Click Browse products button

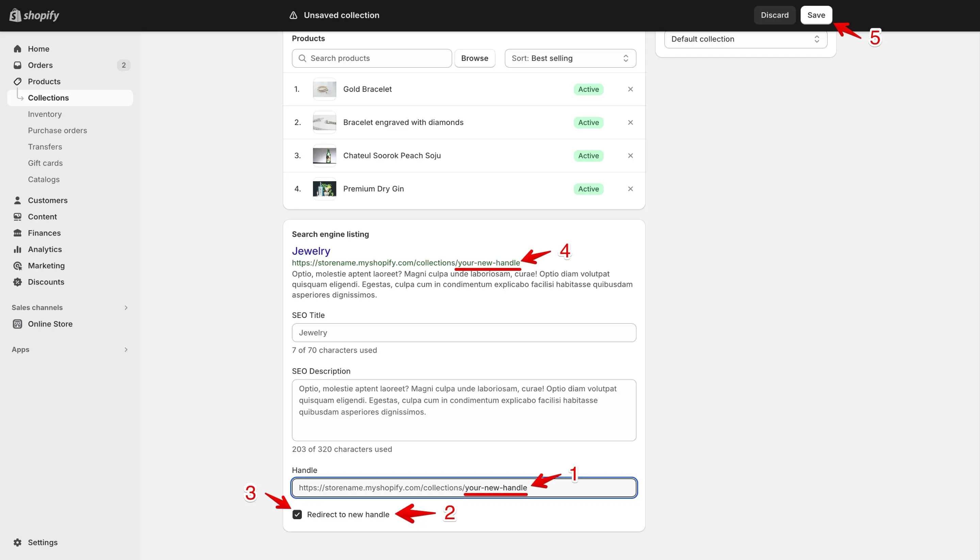point(475,58)
